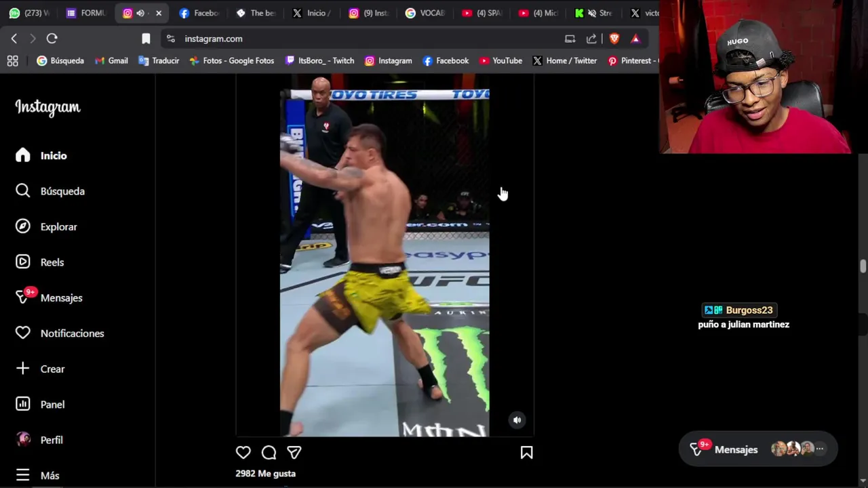This screenshot has width=868, height=488.
Task: Open Notificaciones heart icon
Action: tap(23, 333)
